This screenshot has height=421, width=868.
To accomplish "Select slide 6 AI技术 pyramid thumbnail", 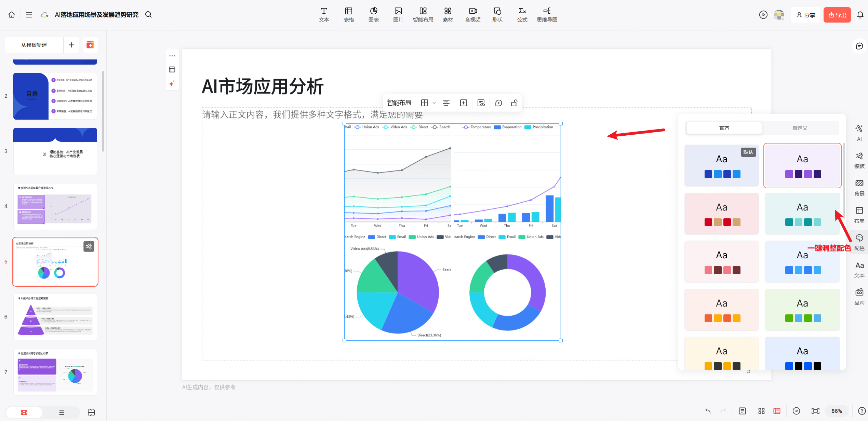I will click(x=55, y=317).
